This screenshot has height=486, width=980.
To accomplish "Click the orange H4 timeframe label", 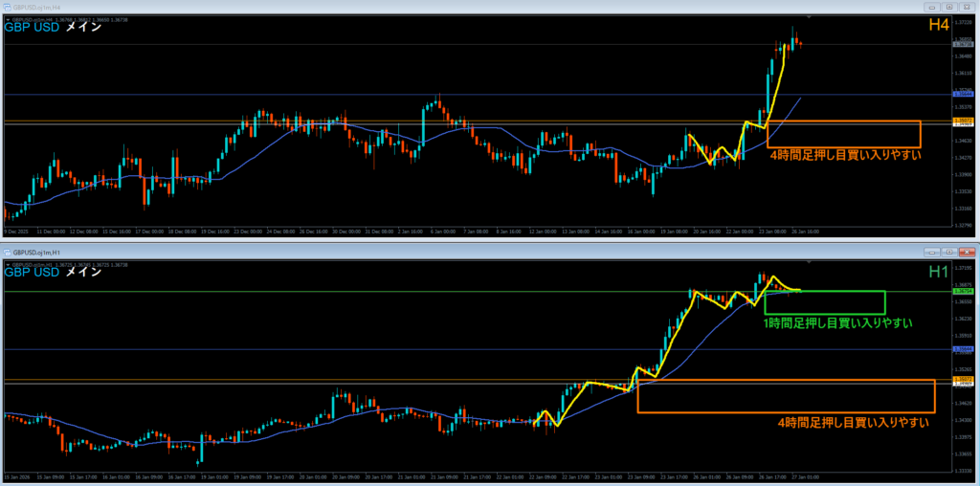I will click(x=940, y=28).
